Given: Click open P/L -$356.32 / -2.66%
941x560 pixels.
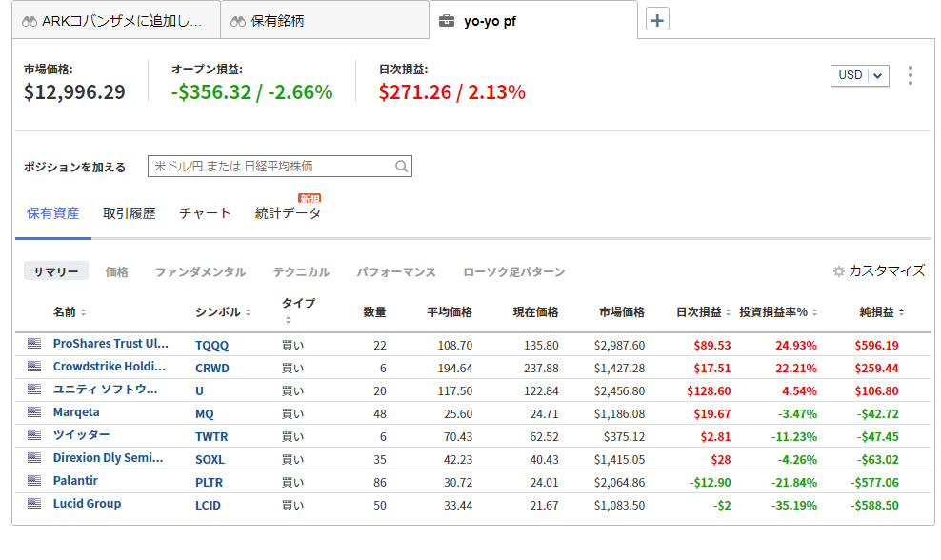Looking at the screenshot, I should point(251,91).
